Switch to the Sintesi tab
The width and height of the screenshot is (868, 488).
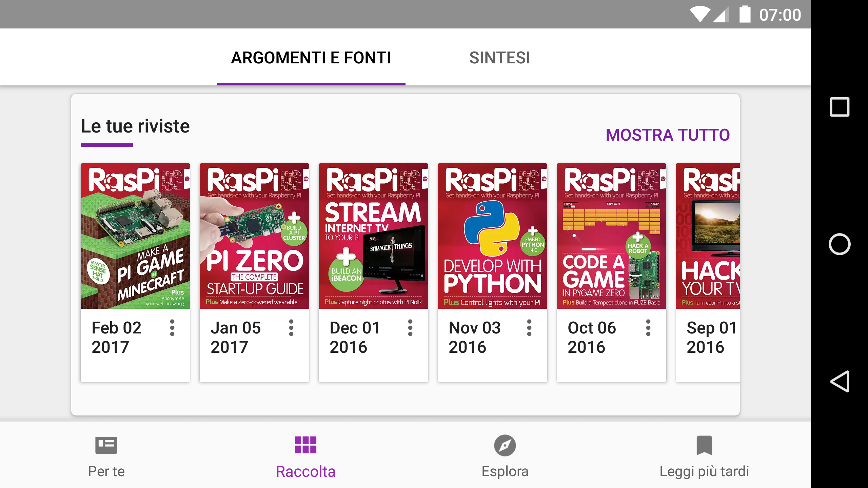[x=500, y=58]
